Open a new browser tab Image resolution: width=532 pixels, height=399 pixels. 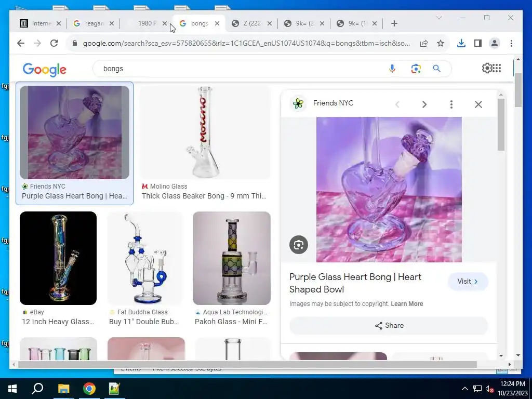[394, 23]
